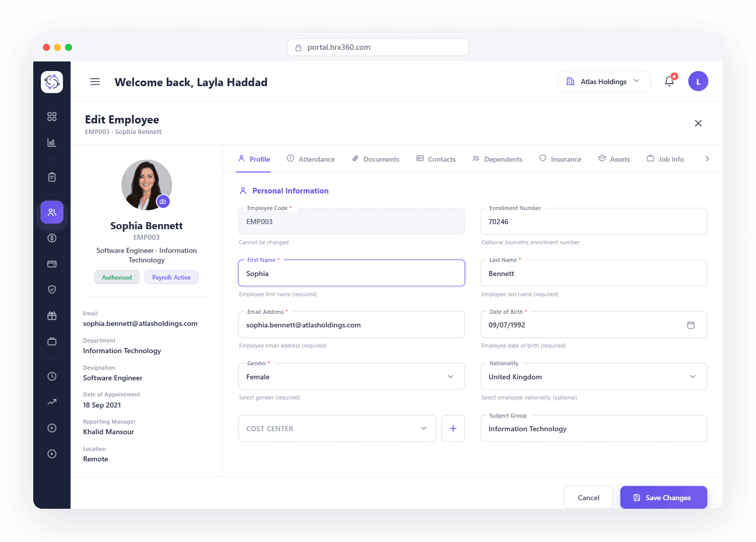Viewport: 756px width, 542px height.
Task: Click the 'Cannot be changed' hint text
Action: pyautogui.click(x=264, y=242)
